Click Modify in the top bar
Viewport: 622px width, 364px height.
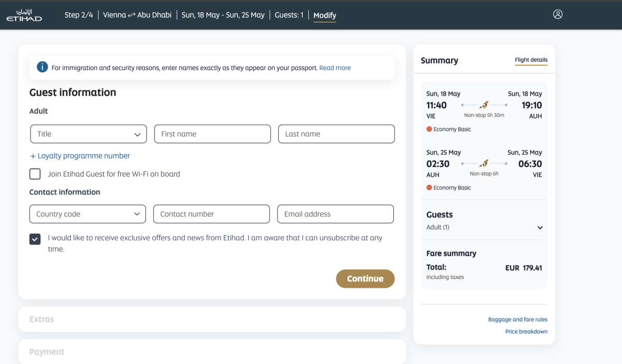(x=324, y=15)
